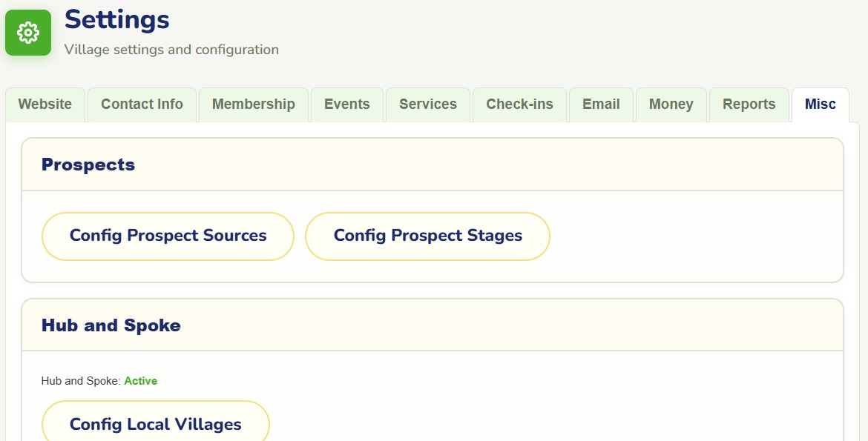Click the 'Hub and Spoke:' status label
Viewport: 868px width, 441px height.
(81, 381)
